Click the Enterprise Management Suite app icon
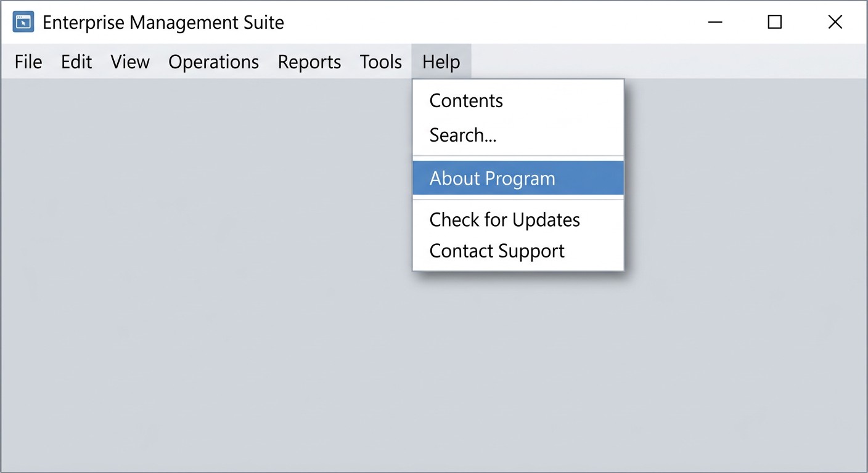 pos(23,22)
